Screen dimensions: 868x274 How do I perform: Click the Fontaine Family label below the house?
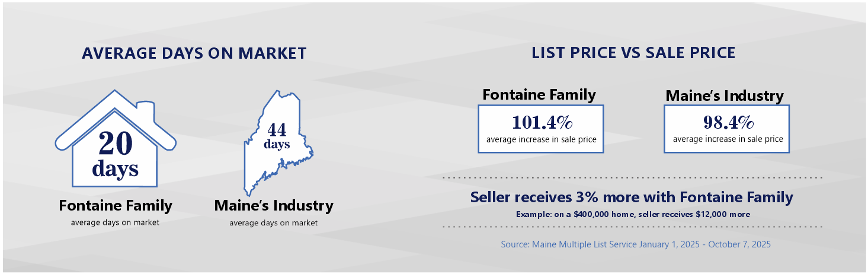point(116,206)
